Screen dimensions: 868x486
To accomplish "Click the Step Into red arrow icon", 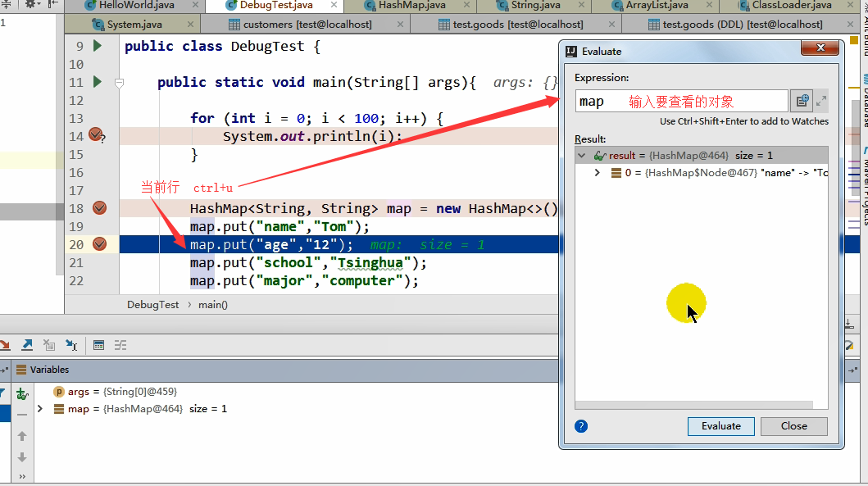I will point(5,345).
